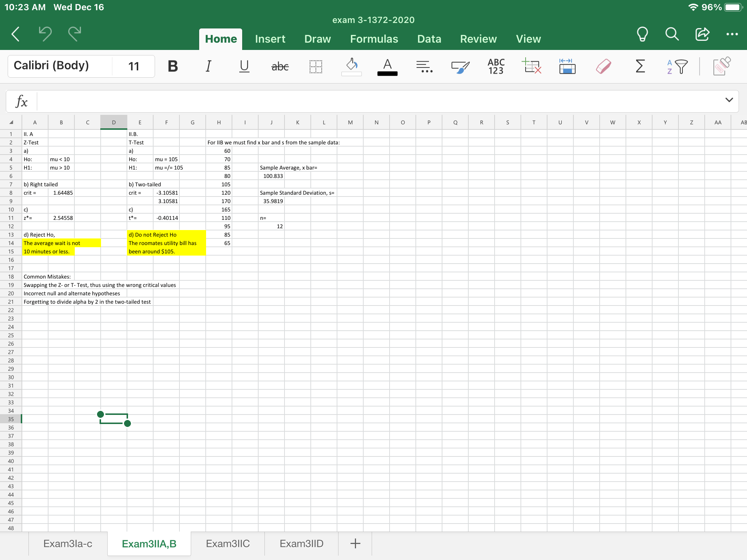Click the Redo arrow icon
This screenshot has width=747, height=560.
pos(75,34)
